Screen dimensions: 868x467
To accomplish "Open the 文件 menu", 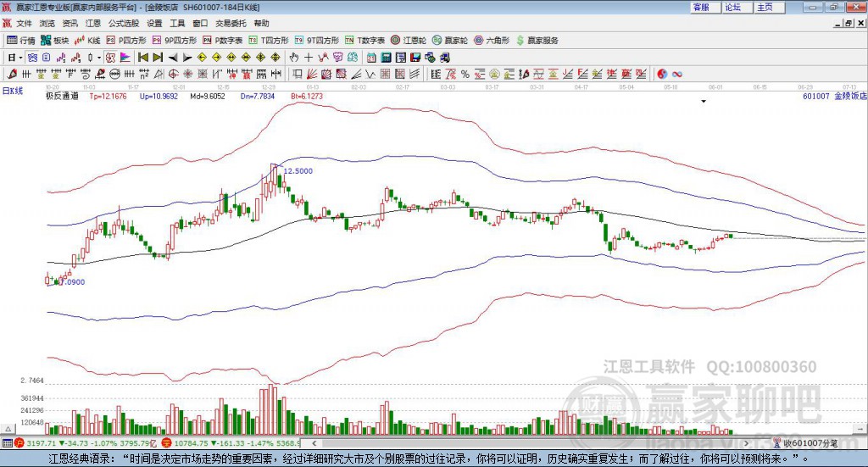I will tap(24, 23).
